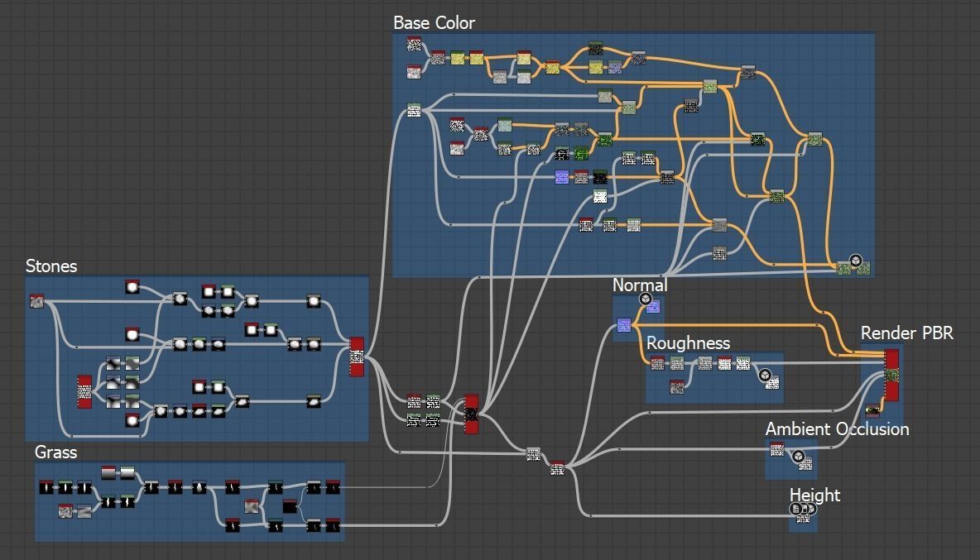Click the Roughness frame title

[x=688, y=342]
